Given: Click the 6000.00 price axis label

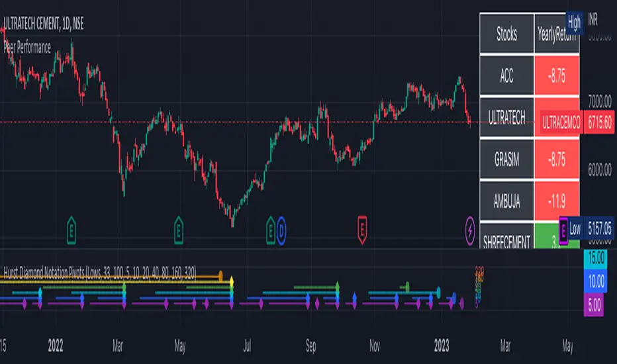Looking at the screenshot, I should 600,170.
